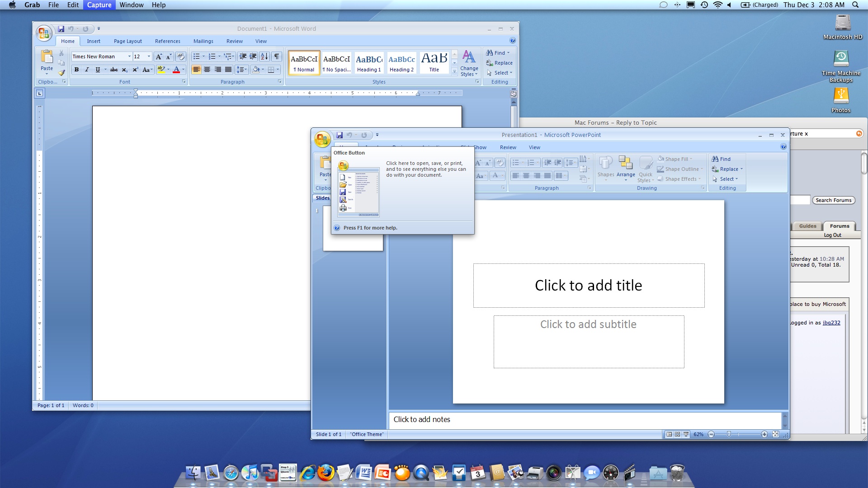Open Macintosh HD desktop icon

click(843, 27)
